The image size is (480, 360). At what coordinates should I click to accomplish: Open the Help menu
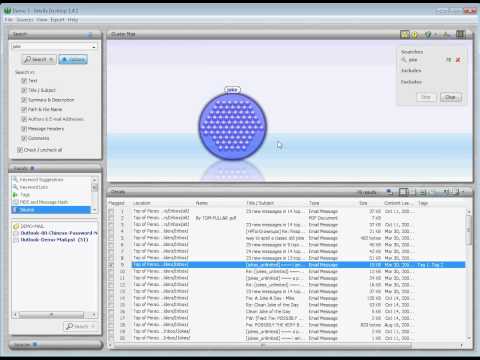pos(73,20)
